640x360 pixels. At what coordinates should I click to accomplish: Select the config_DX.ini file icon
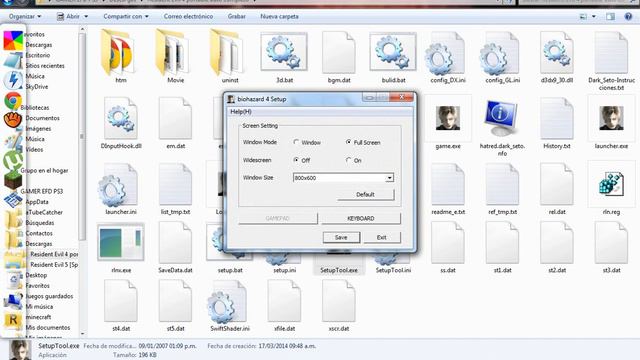click(445, 54)
